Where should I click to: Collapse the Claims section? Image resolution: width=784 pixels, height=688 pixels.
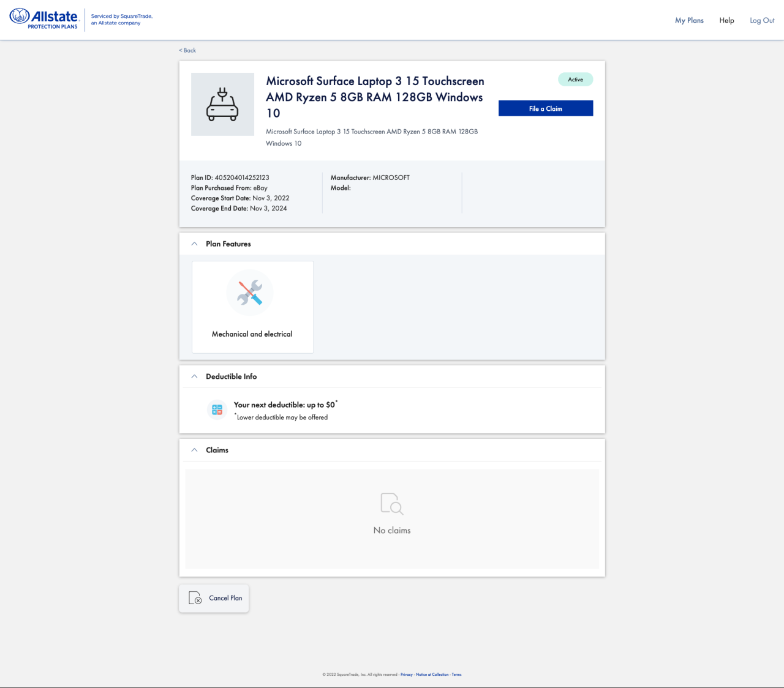(x=194, y=449)
